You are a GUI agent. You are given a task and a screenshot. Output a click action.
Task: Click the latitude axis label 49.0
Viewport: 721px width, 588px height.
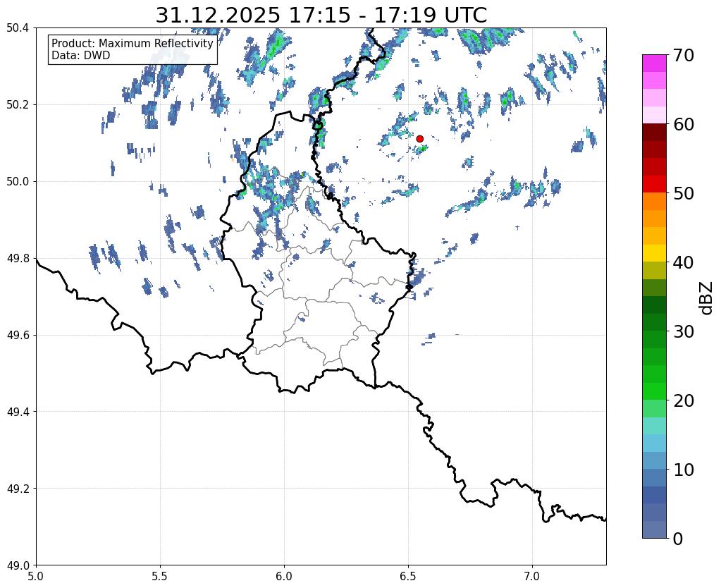18,565
